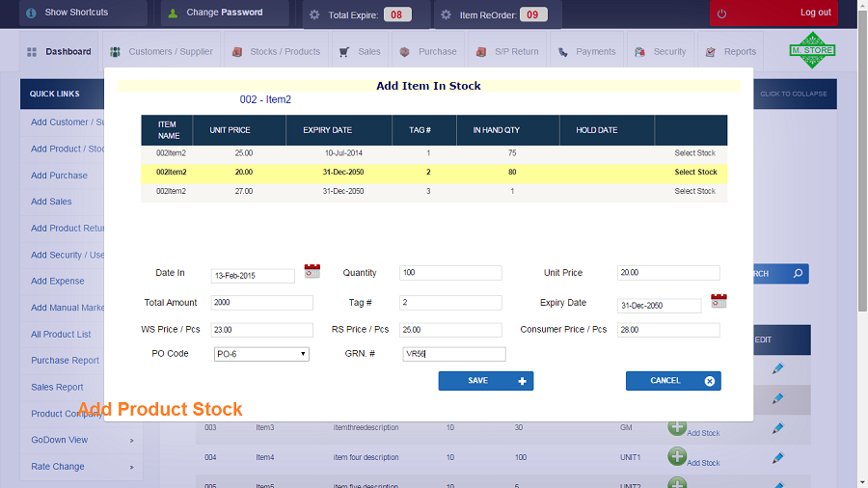Click the green Add Stock plus for Item3
Image resolution: width=868 pixels, height=488 pixels.
click(676, 427)
